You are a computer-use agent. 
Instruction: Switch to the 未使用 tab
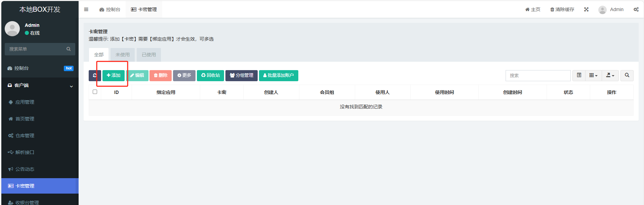point(122,55)
